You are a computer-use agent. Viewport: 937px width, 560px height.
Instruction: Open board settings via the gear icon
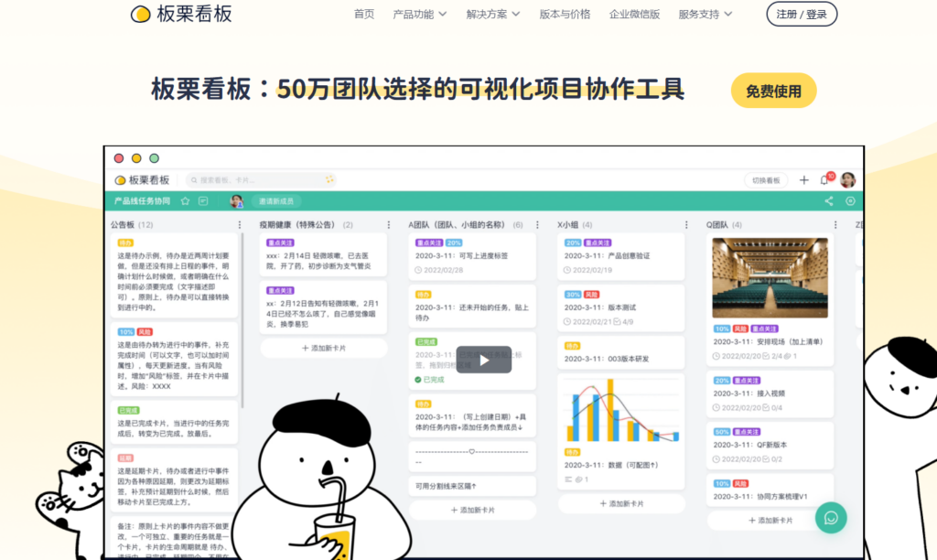(x=851, y=200)
